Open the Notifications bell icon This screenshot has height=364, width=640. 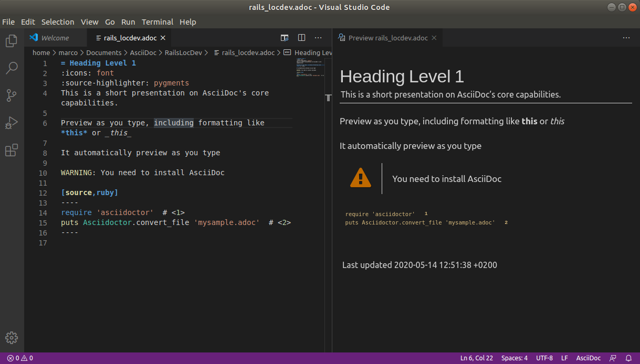(628, 358)
